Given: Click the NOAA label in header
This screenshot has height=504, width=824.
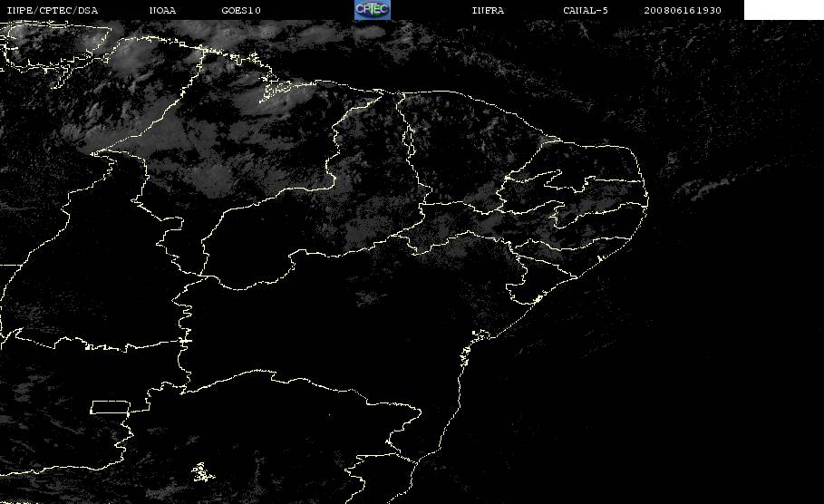Looking at the screenshot, I should [x=162, y=11].
